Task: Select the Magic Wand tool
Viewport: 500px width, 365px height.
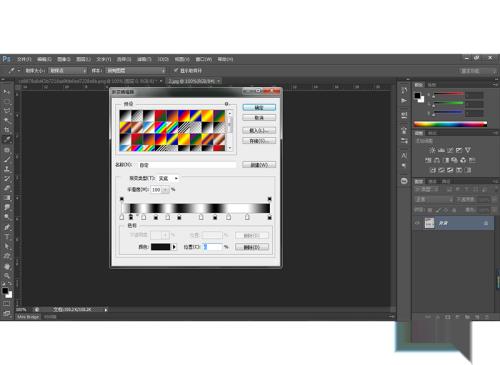Action: [6, 120]
